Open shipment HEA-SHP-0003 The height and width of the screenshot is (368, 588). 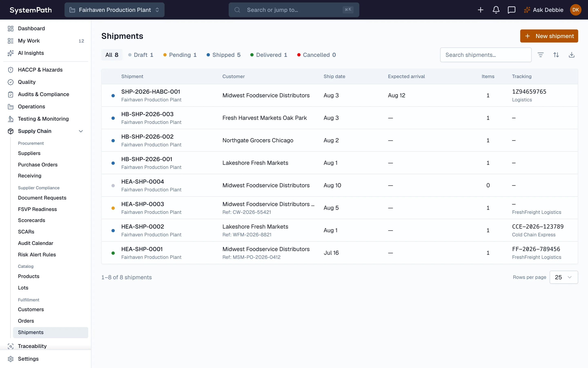(143, 204)
